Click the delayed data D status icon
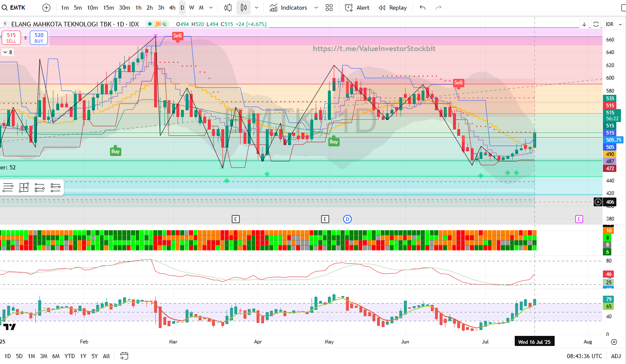 click(x=158, y=24)
